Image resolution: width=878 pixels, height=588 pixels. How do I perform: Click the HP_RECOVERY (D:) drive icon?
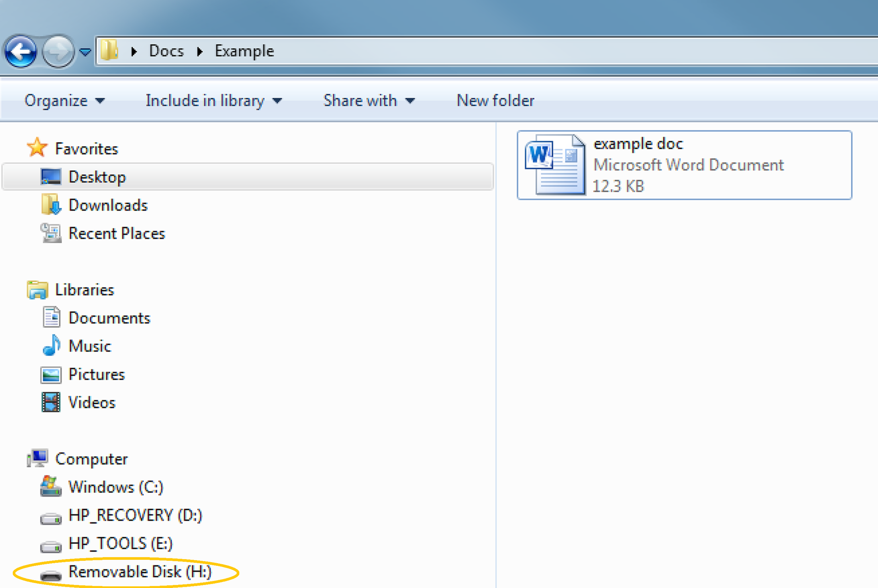51,519
